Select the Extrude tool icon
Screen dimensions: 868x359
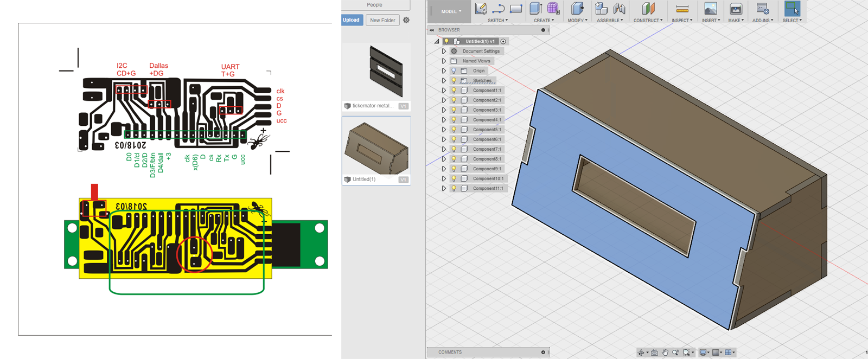pyautogui.click(x=535, y=9)
